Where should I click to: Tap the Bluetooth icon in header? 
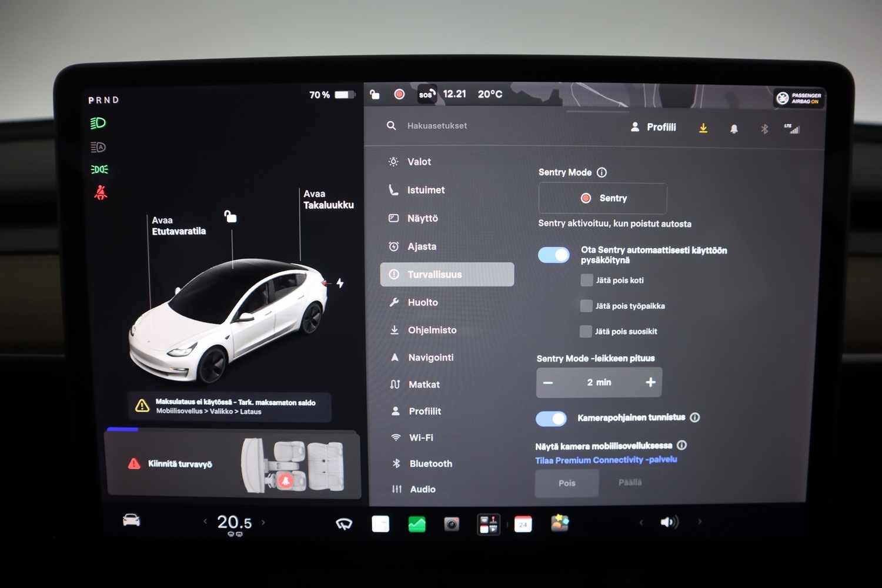tap(764, 129)
